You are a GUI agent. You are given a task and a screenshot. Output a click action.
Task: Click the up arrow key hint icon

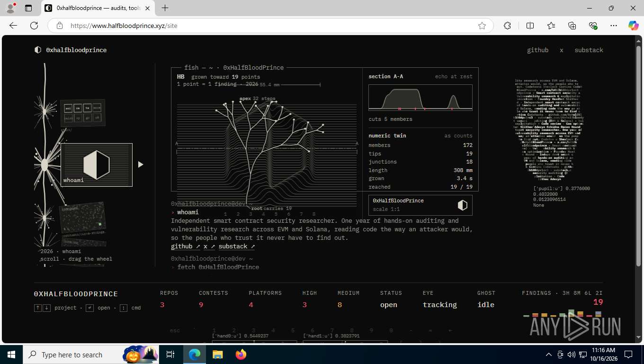coord(38,308)
